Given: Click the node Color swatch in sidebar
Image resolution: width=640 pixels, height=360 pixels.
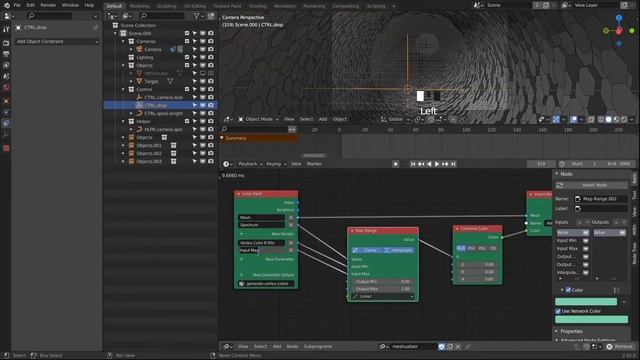Looking at the screenshot, I should [586, 302].
